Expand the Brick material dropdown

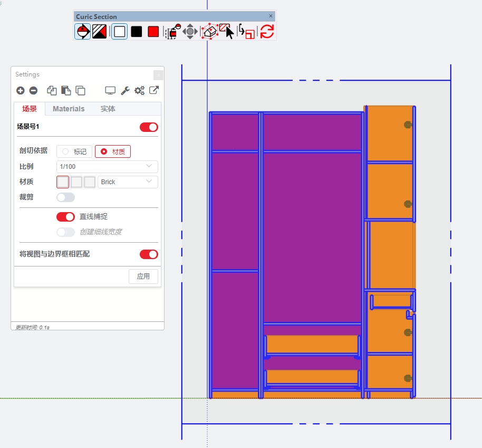click(x=128, y=182)
